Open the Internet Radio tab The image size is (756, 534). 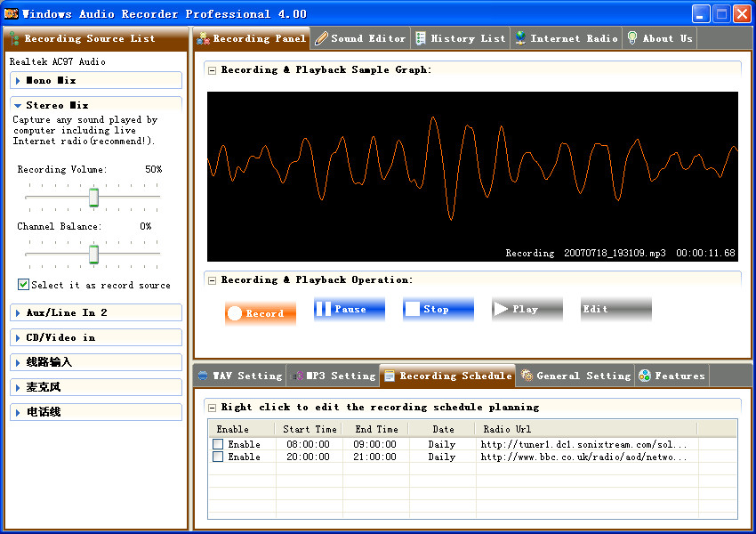tap(567, 38)
